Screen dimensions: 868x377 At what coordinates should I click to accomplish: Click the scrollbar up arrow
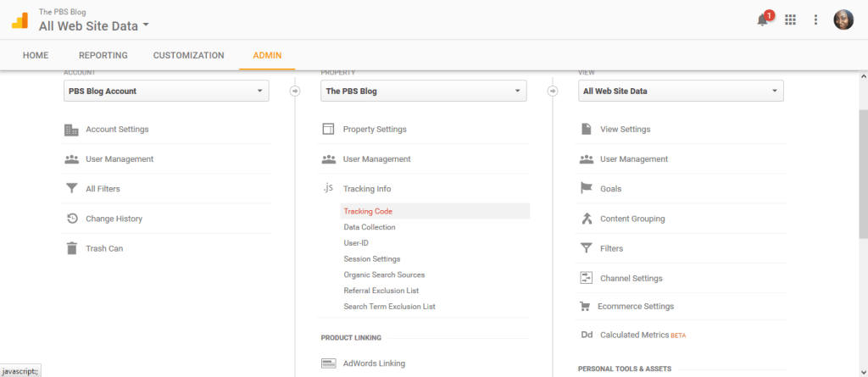tap(863, 76)
